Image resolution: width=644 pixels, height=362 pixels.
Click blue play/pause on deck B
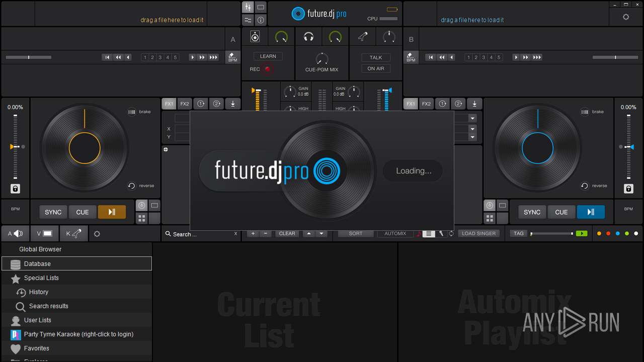click(591, 212)
